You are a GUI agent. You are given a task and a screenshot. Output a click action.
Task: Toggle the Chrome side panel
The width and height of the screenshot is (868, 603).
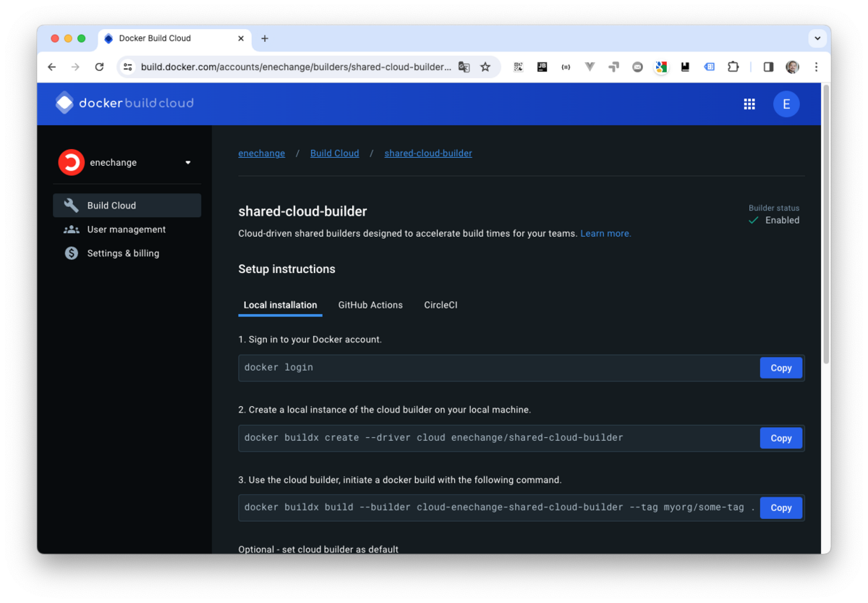click(x=768, y=67)
